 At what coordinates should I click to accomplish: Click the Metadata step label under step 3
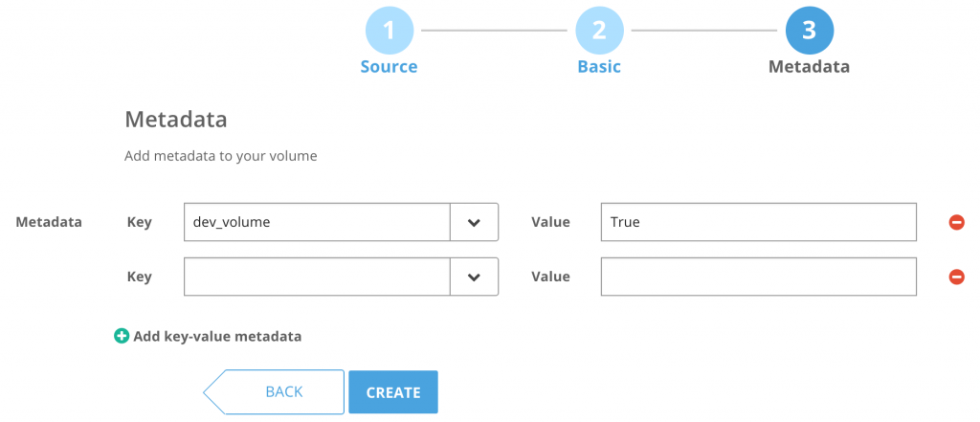809,67
